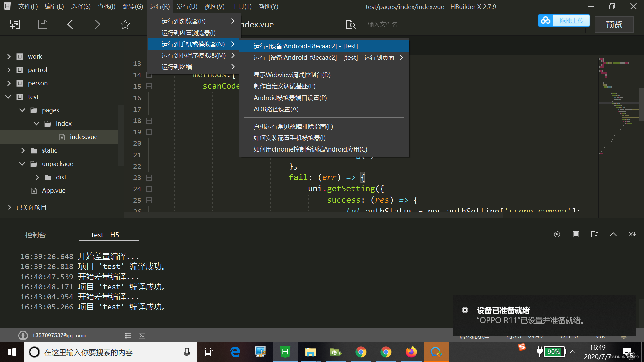Click the 预览 preview button
The image size is (644, 362).
[x=614, y=24]
